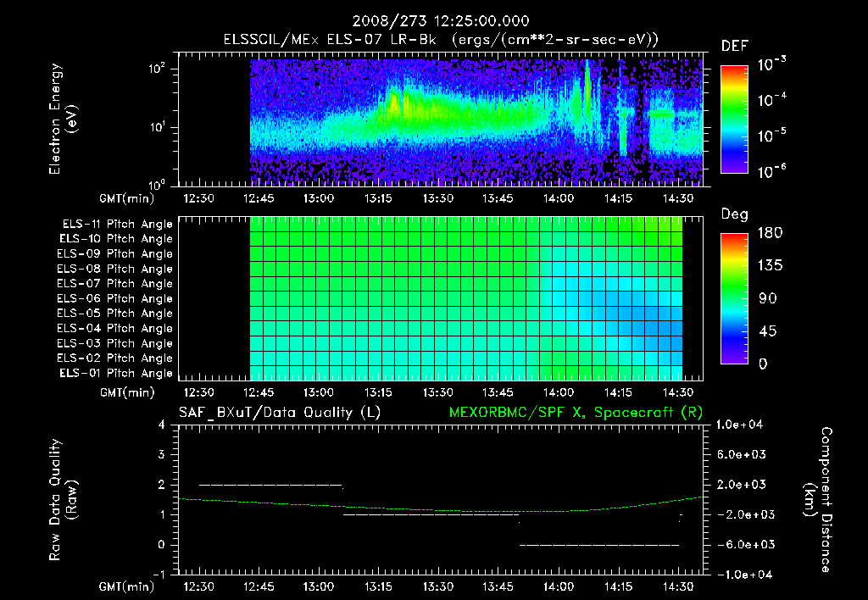Select the 'ELS-11 Pitch Angle' row label

coord(117,225)
